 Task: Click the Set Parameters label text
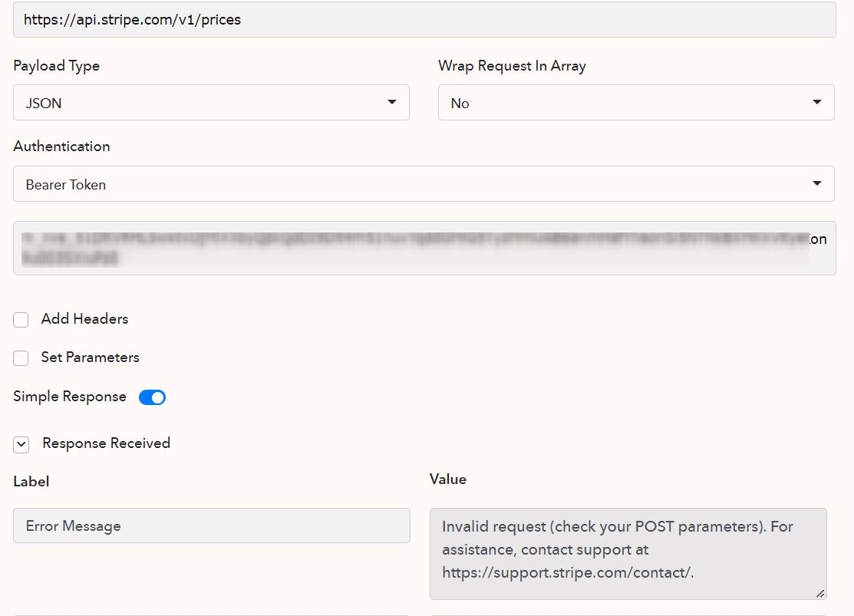click(x=90, y=357)
